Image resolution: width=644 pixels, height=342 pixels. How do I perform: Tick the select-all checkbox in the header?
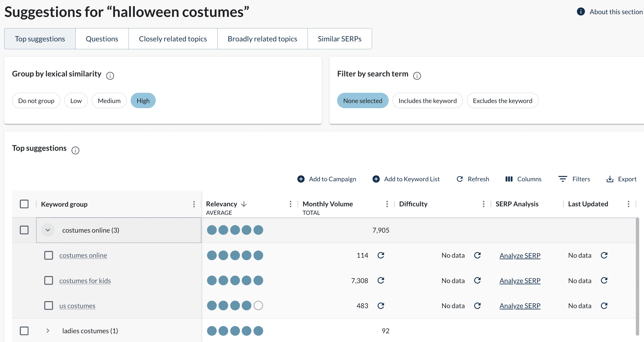click(24, 204)
